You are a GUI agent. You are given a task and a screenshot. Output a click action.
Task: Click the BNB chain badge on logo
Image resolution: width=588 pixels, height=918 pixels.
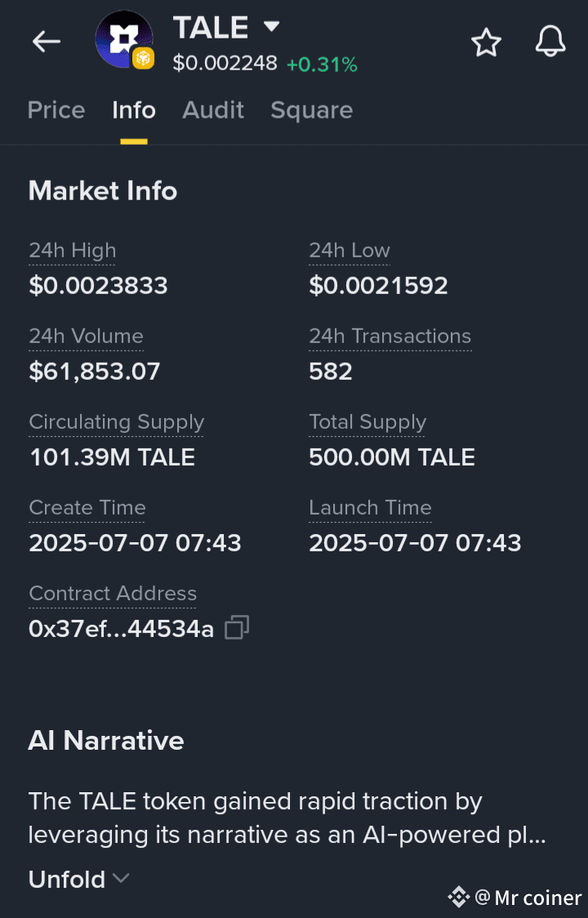tap(144, 58)
